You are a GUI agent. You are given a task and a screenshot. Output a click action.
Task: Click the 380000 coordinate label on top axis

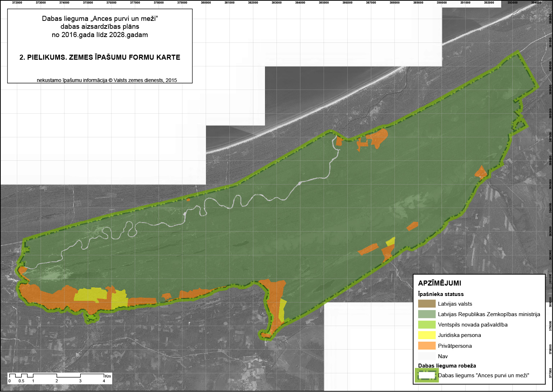point(206,3)
